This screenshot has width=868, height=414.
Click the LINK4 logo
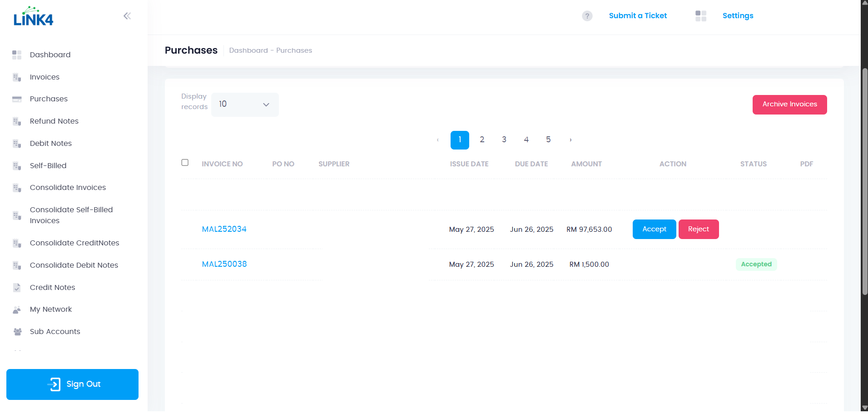click(x=33, y=16)
